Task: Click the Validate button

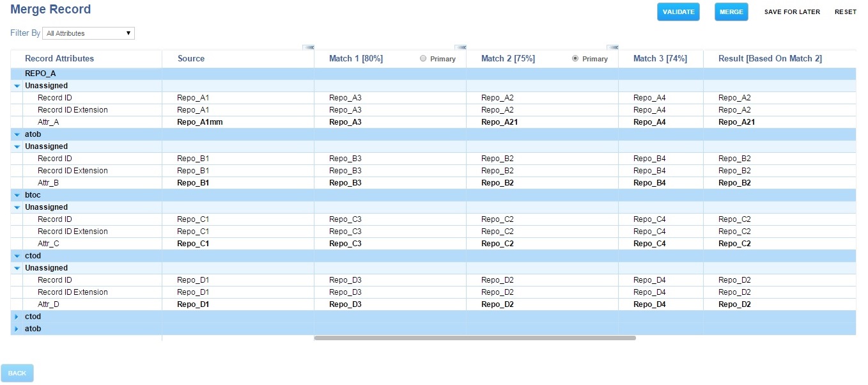Action: 678,12
